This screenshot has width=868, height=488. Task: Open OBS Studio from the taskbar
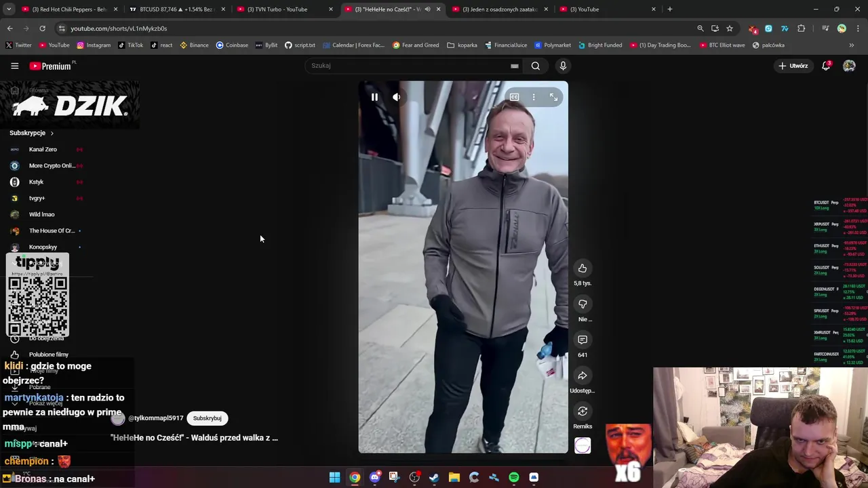414,478
